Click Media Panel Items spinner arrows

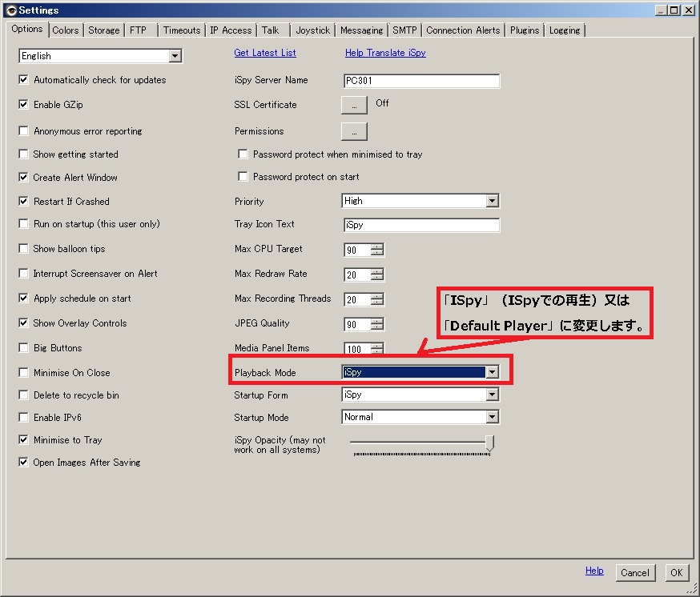[x=377, y=348]
